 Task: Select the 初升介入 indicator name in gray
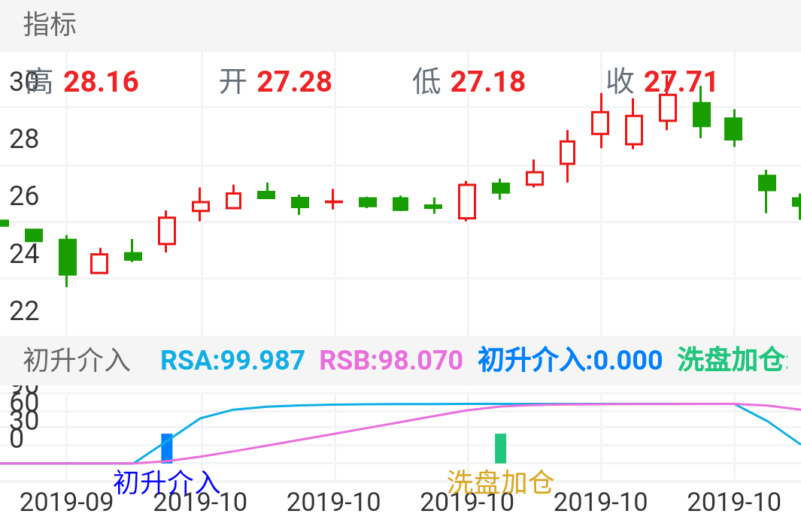click(x=77, y=360)
